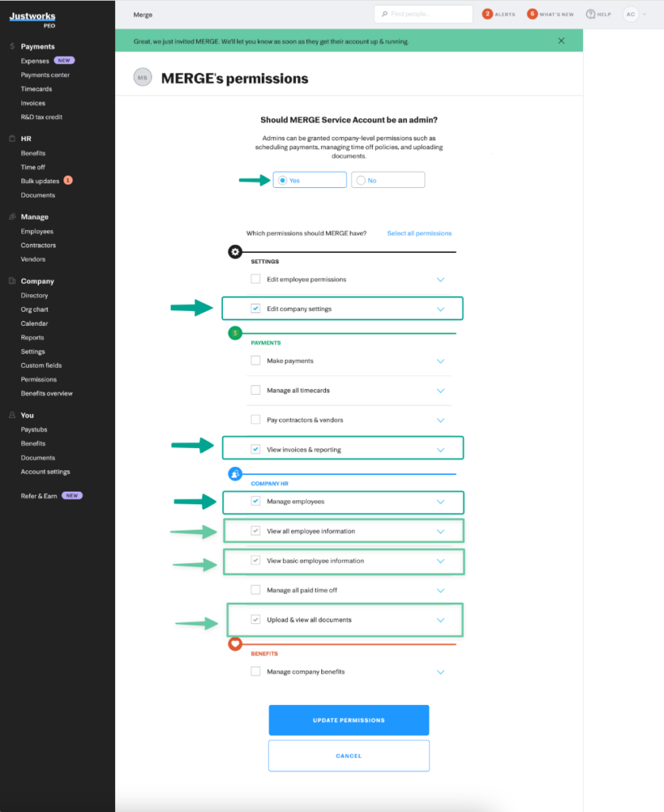This screenshot has height=812, width=664.
Task: Expand Make payments chevron
Action: tap(440, 361)
